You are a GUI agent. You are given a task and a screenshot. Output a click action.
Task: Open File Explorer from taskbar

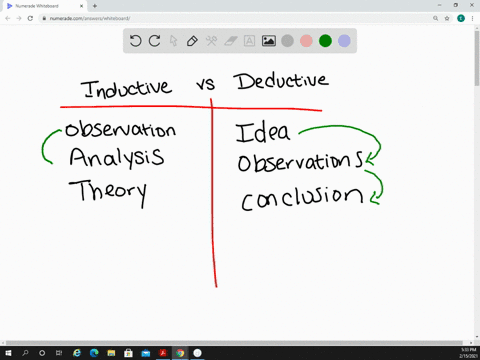[x=111, y=353]
